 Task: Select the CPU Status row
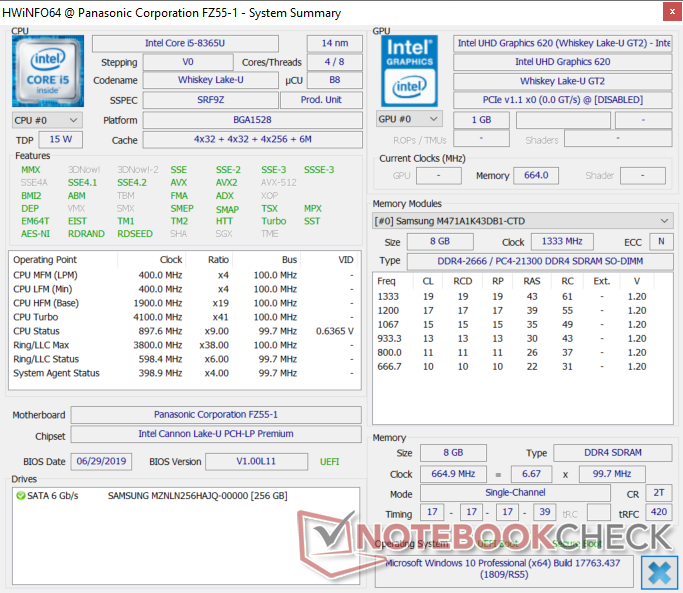pyautogui.click(x=185, y=331)
